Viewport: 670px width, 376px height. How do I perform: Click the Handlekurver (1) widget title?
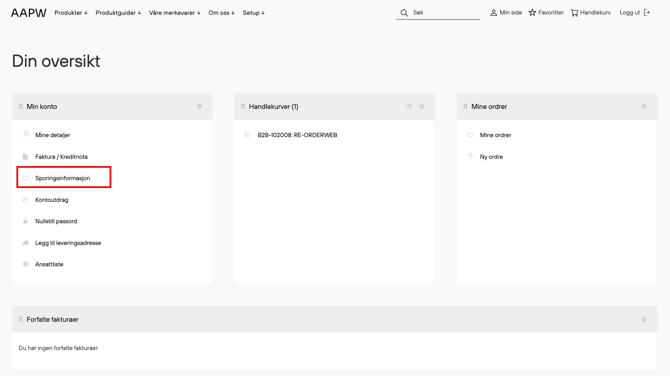tap(273, 106)
